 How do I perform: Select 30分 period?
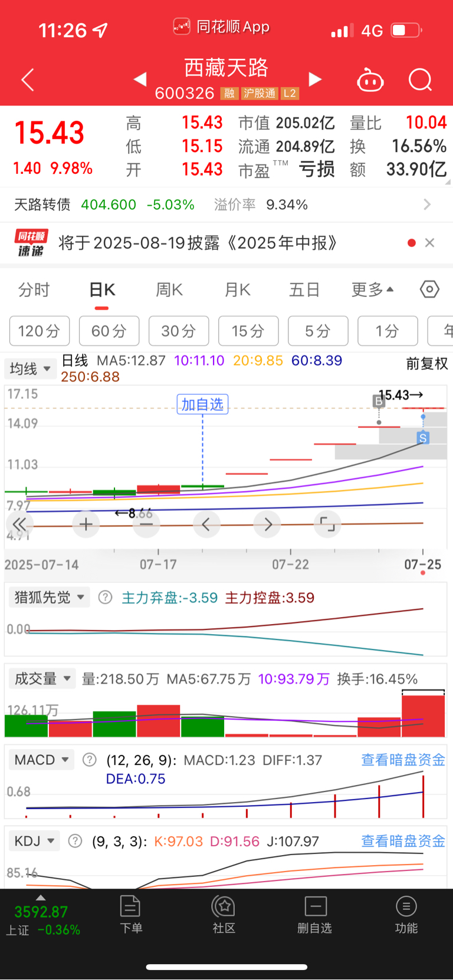tap(179, 331)
